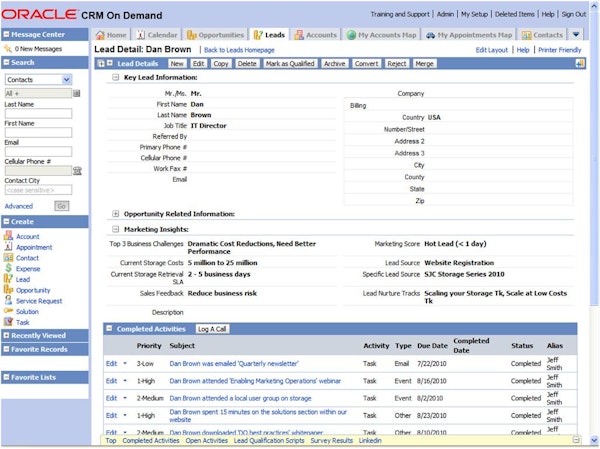Click the Convert button
This screenshot has height=449, width=600.
[x=366, y=64]
